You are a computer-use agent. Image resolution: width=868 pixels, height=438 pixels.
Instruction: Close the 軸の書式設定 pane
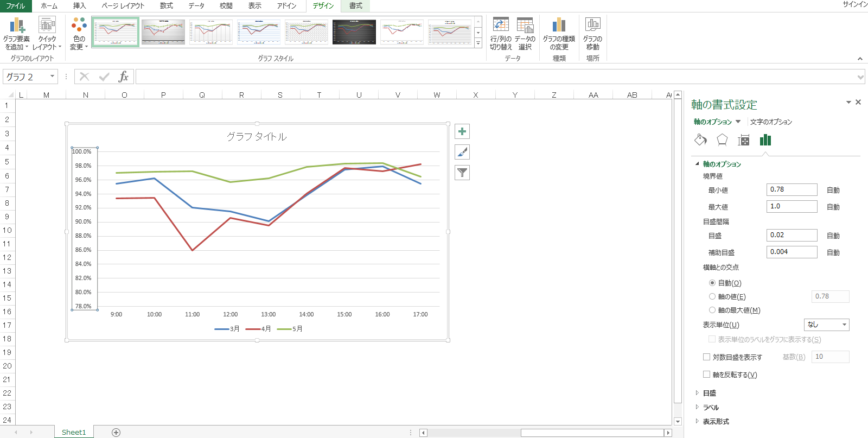pyautogui.click(x=858, y=102)
